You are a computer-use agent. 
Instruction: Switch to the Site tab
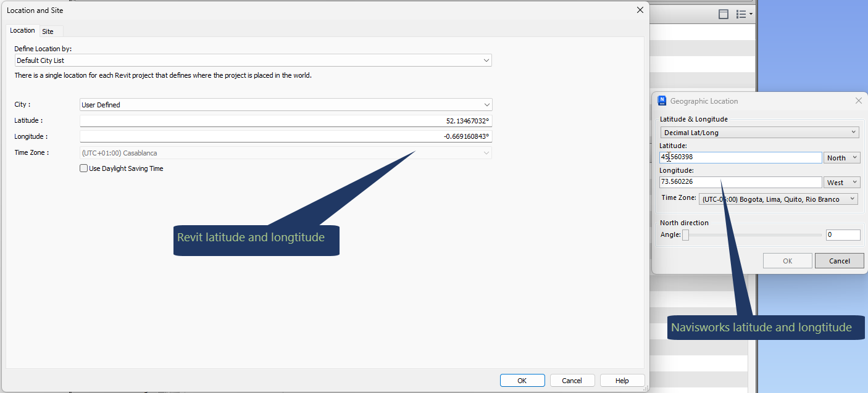(x=48, y=31)
